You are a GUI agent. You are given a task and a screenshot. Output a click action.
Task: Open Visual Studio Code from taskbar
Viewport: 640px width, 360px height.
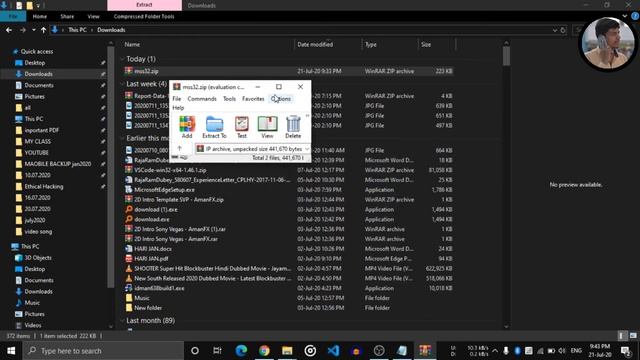333,351
